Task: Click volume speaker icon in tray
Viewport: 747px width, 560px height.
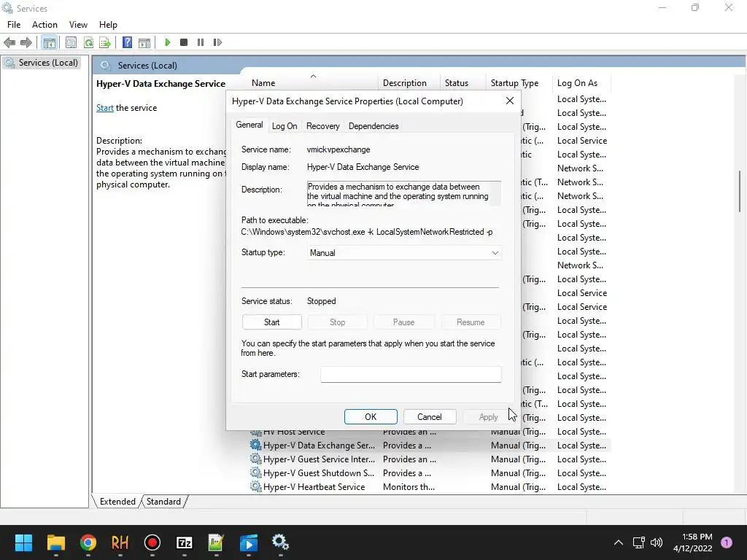Action: tap(657, 542)
